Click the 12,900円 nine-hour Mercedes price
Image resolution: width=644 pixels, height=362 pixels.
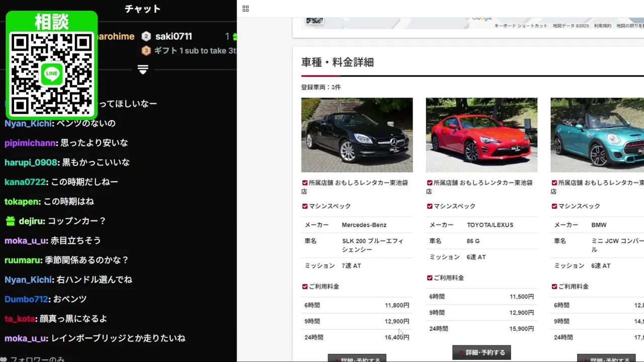397,321
